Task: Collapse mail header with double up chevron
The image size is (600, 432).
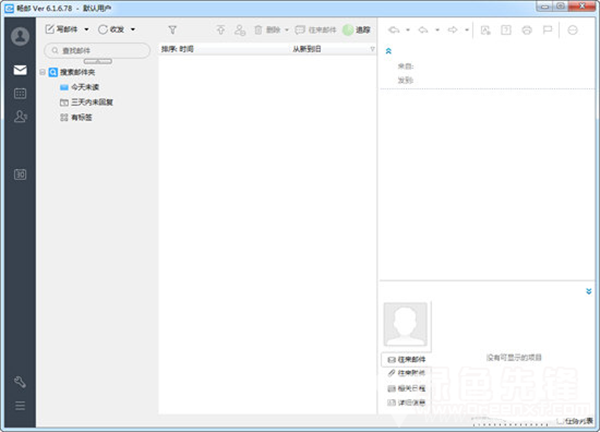Action: [388, 51]
